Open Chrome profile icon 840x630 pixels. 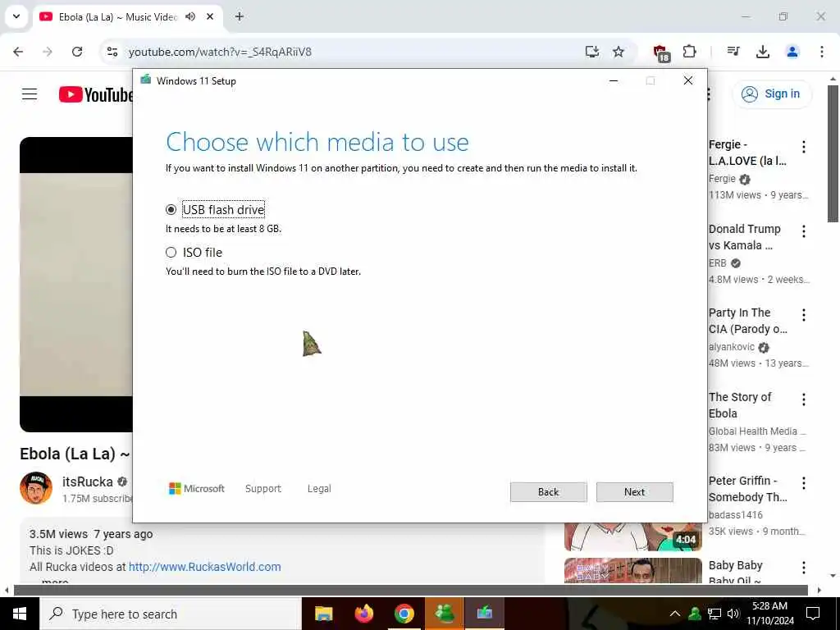tap(792, 52)
